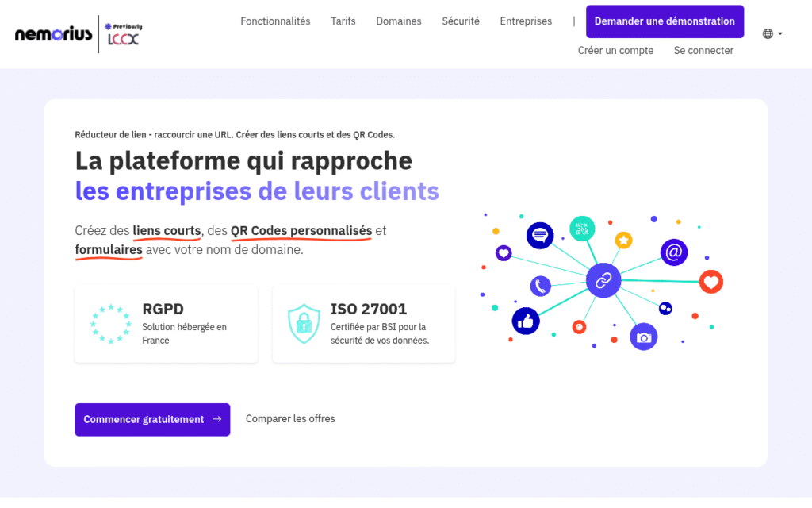Viewport: 812px width, 508px height.
Task: Click the underlined 'formulaires' text
Action: click(x=109, y=250)
